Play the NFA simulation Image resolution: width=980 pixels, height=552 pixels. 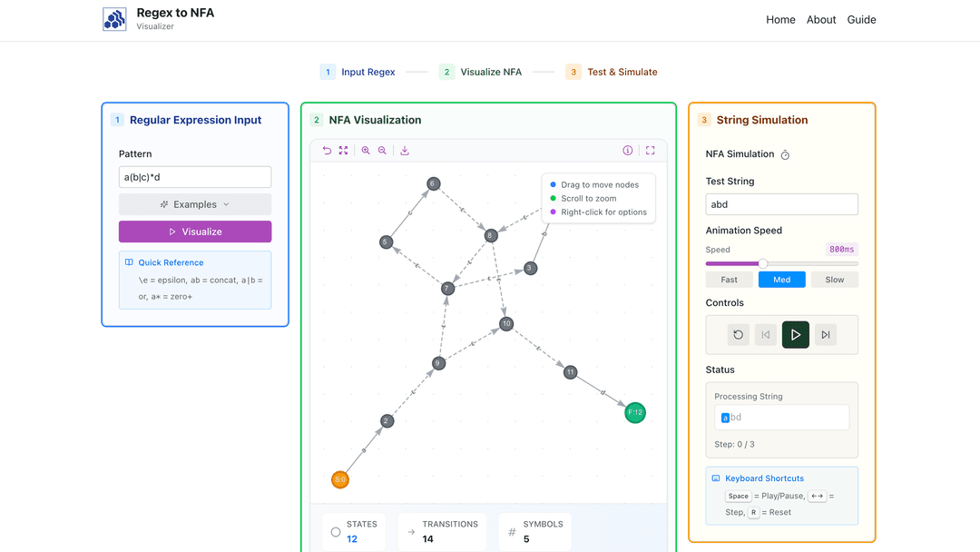796,335
